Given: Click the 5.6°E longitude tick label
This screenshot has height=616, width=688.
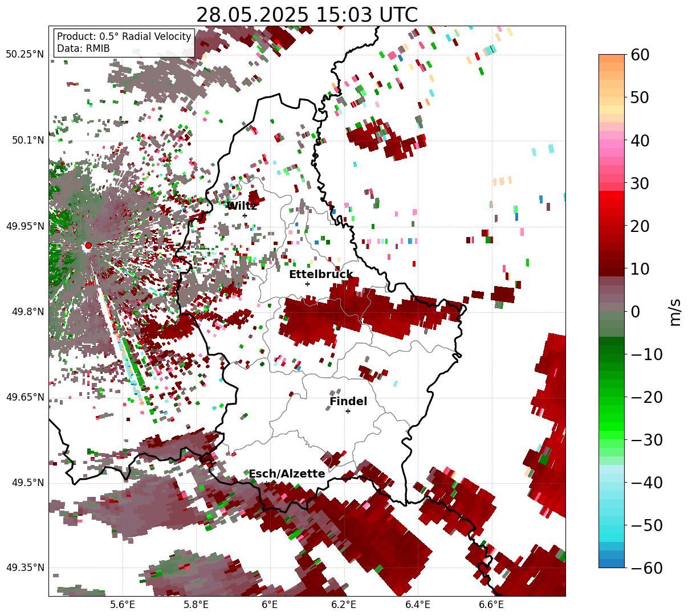Looking at the screenshot, I should pos(123,605).
